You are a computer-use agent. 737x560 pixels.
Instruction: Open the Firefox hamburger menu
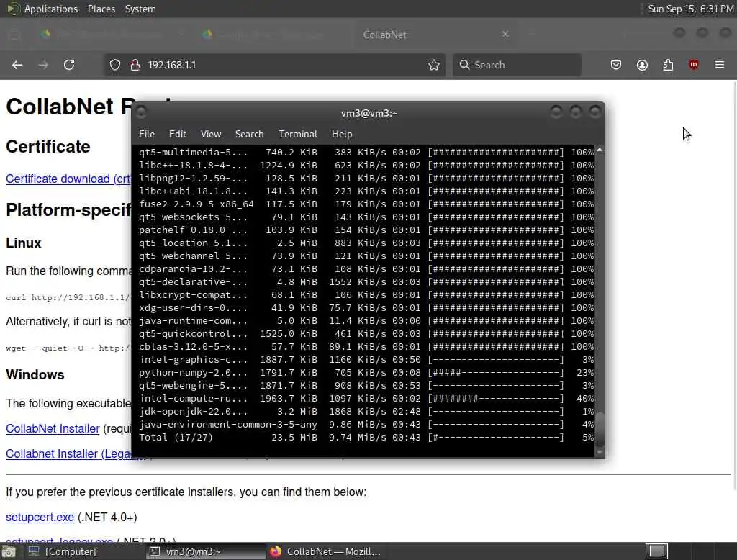pos(720,65)
